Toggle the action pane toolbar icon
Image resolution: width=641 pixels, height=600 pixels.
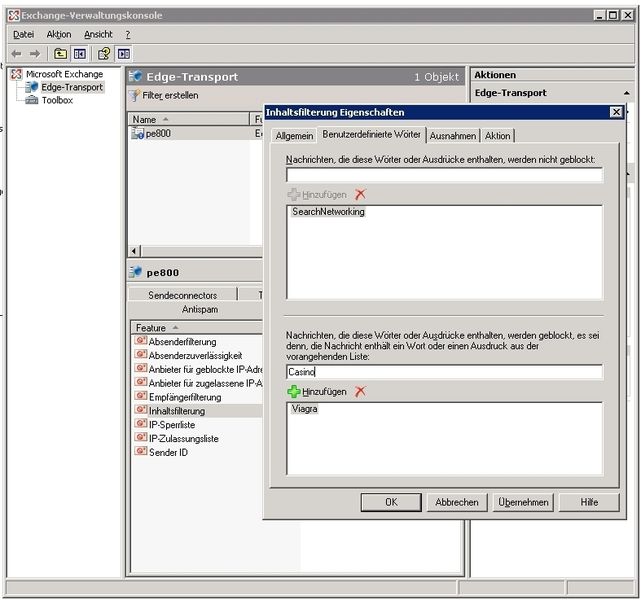124,54
